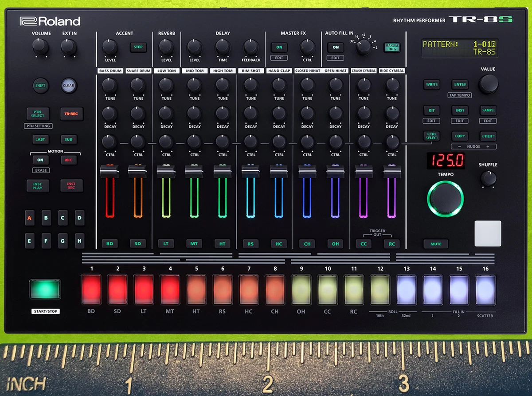Viewport: 532px width, 396px height.
Task: Click the ACCENT LEVEL knob
Action: 110,47
